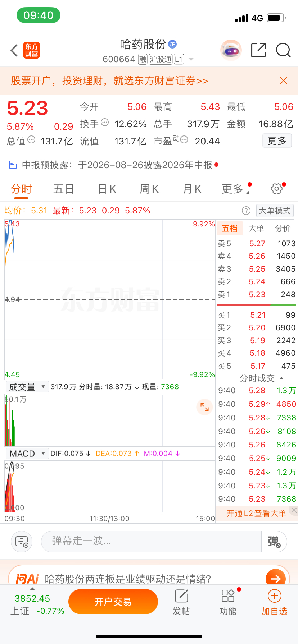Switch to the 日K chart tab
Viewport: 298px width, 644px height.
(107, 189)
